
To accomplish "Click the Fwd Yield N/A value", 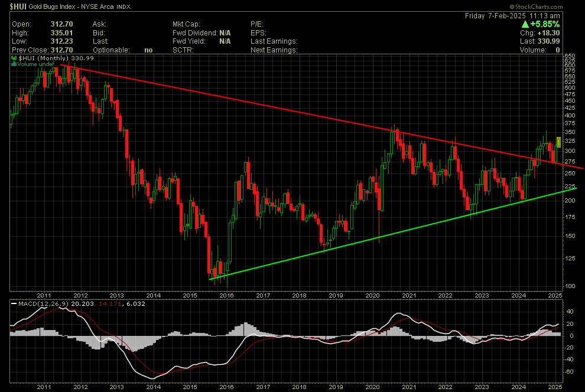I will pos(225,41).
